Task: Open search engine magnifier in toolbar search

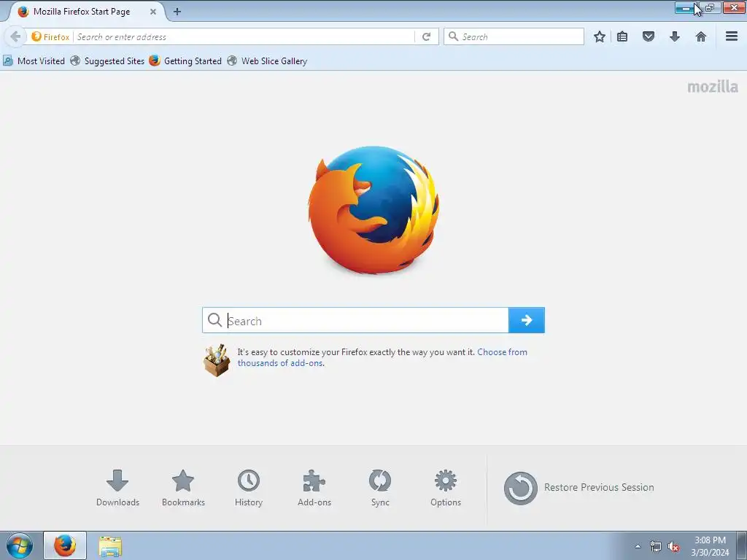Action: [x=454, y=36]
